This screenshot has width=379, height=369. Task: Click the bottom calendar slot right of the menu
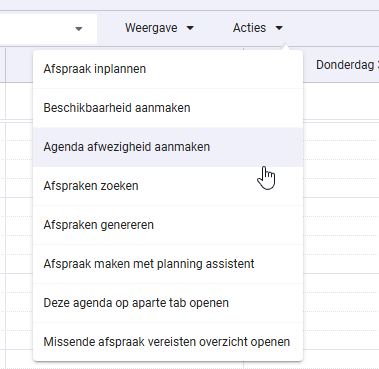341,359
